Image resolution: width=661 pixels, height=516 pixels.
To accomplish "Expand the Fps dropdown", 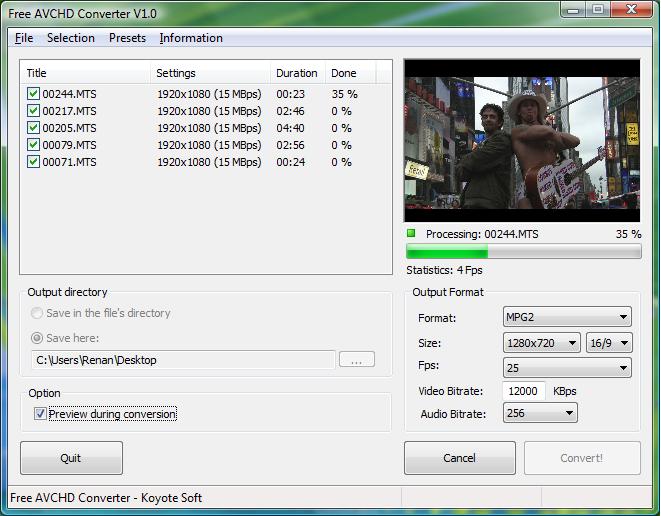I will pyautogui.click(x=566, y=368).
